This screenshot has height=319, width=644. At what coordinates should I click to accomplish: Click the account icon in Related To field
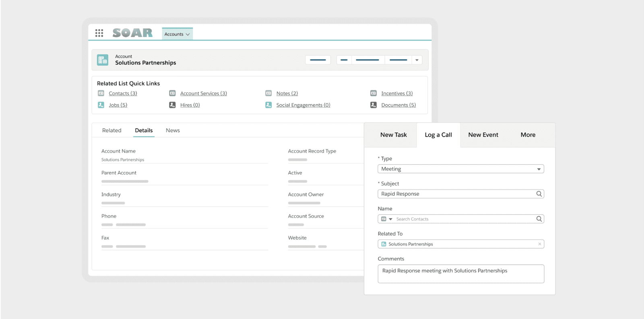tap(384, 244)
